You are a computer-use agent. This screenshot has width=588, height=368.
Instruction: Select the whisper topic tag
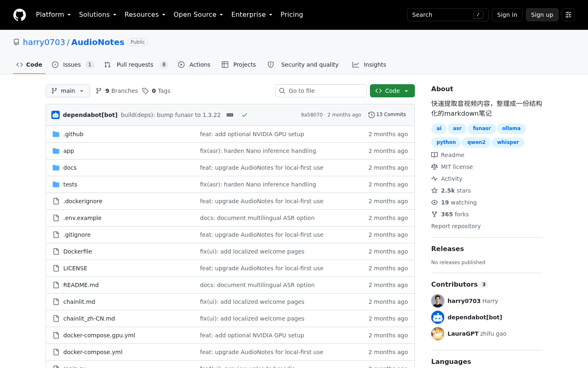pos(508,143)
